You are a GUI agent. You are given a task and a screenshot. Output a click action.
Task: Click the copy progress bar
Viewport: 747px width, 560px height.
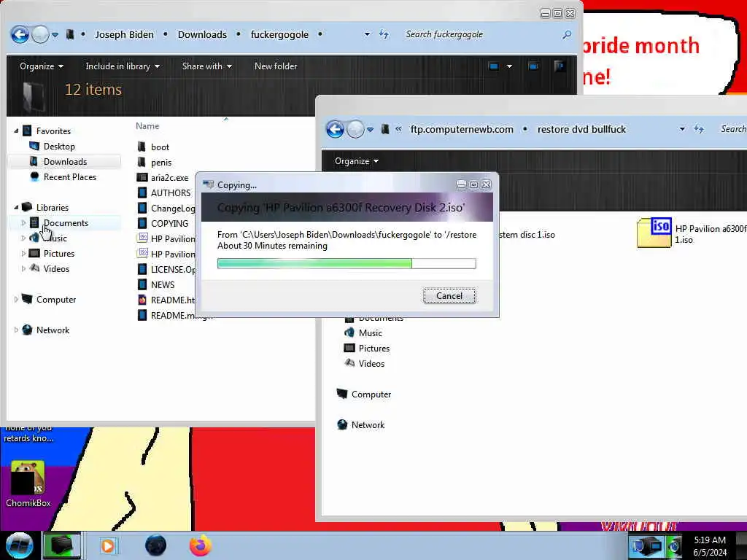click(x=347, y=263)
